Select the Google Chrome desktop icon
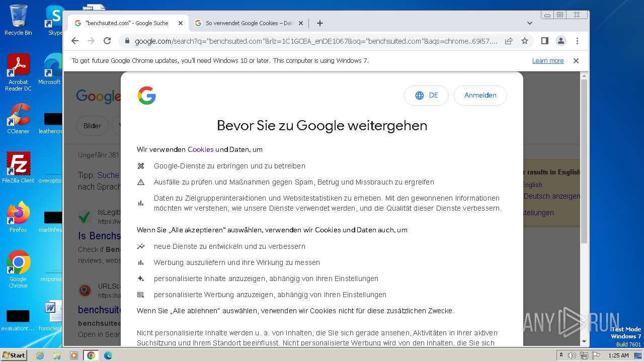Viewport: 644px width, 362px height. (x=18, y=269)
